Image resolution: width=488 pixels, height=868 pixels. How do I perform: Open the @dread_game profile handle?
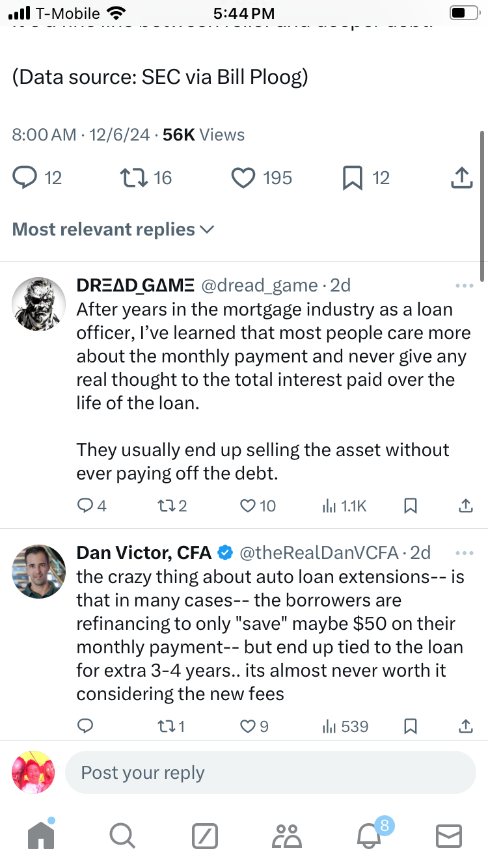[x=259, y=286]
